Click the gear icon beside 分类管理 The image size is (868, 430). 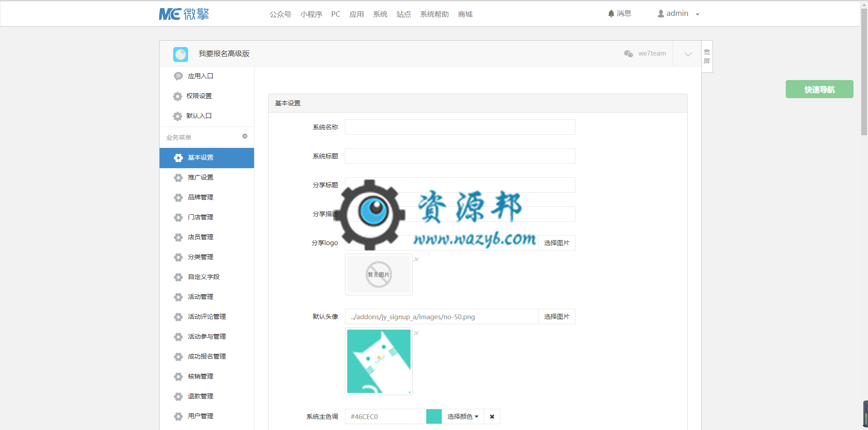click(179, 257)
